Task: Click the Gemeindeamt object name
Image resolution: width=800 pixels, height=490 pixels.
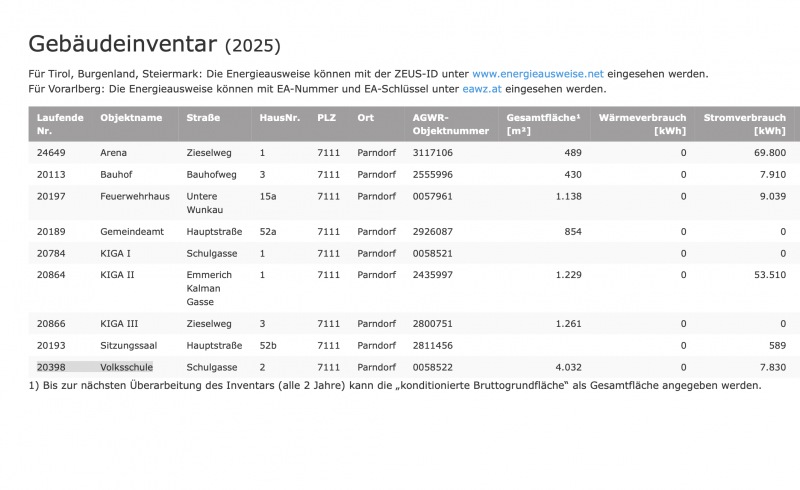Action: coord(130,232)
